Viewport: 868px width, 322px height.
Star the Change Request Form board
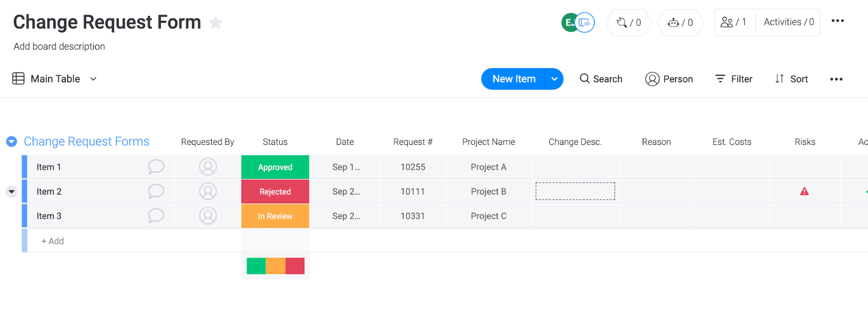215,22
